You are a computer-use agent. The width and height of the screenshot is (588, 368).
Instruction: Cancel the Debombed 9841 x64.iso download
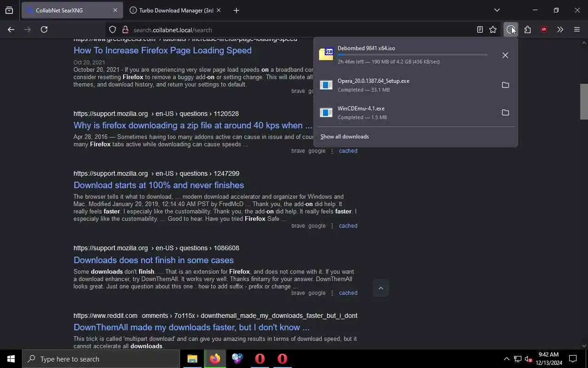pos(505,55)
